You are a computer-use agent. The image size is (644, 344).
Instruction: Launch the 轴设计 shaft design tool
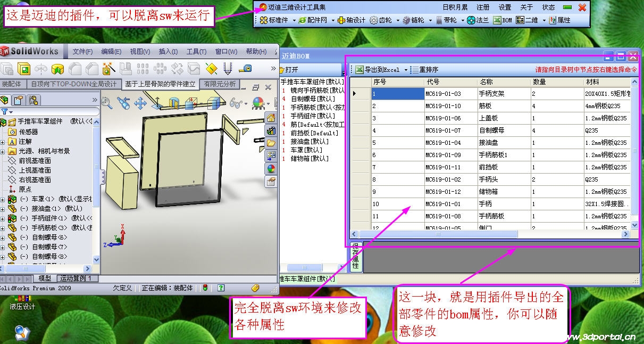click(x=352, y=20)
